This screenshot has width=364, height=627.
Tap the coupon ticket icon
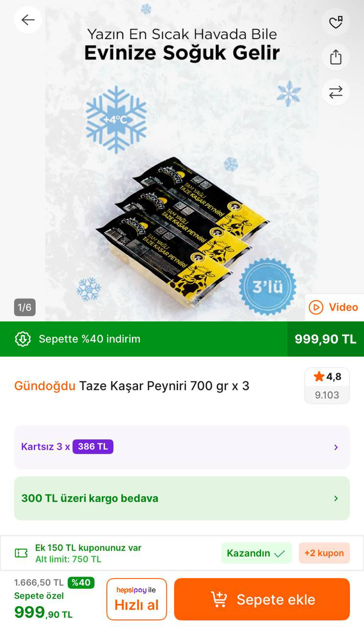pyautogui.click(x=21, y=553)
